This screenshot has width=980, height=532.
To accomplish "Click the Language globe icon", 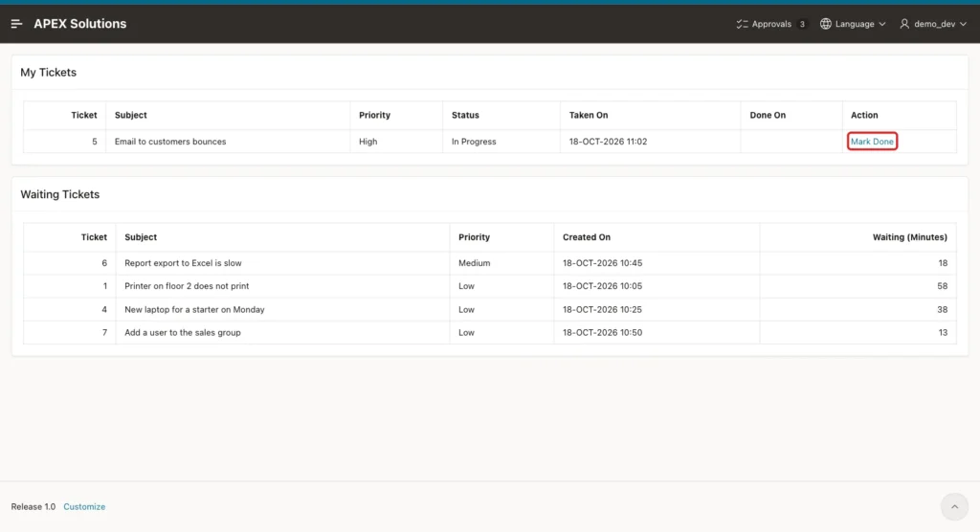I will [826, 24].
